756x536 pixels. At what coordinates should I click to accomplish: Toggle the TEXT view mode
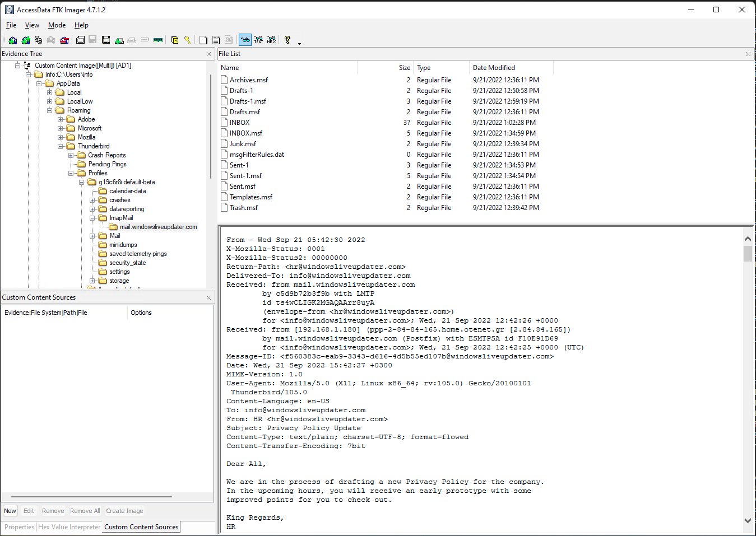pyautogui.click(x=258, y=40)
